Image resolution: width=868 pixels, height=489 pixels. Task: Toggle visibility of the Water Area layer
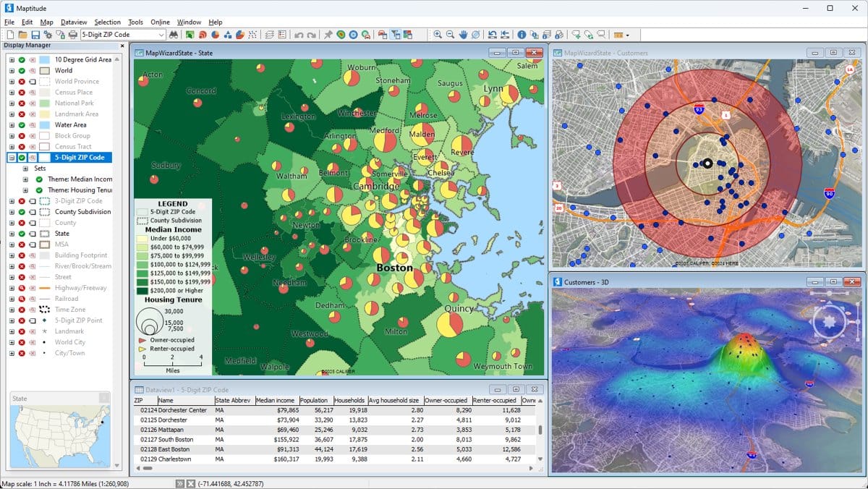[x=32, y=124]
